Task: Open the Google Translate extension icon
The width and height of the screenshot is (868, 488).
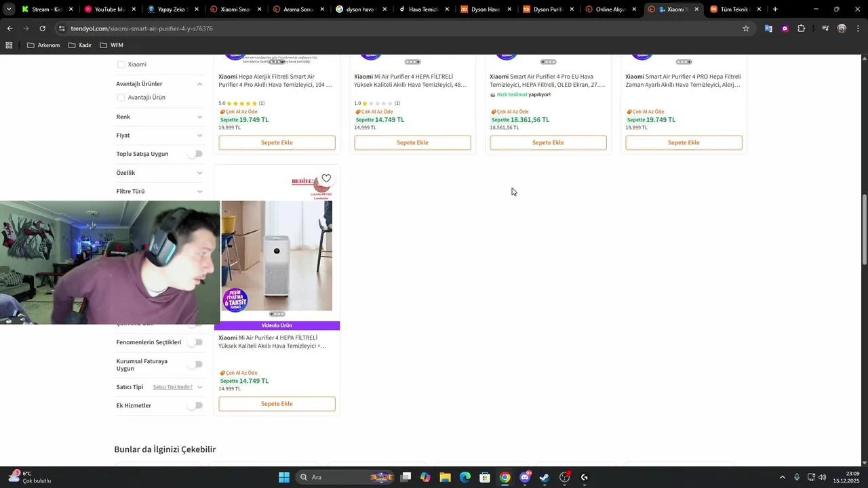Action: [768, 28]
